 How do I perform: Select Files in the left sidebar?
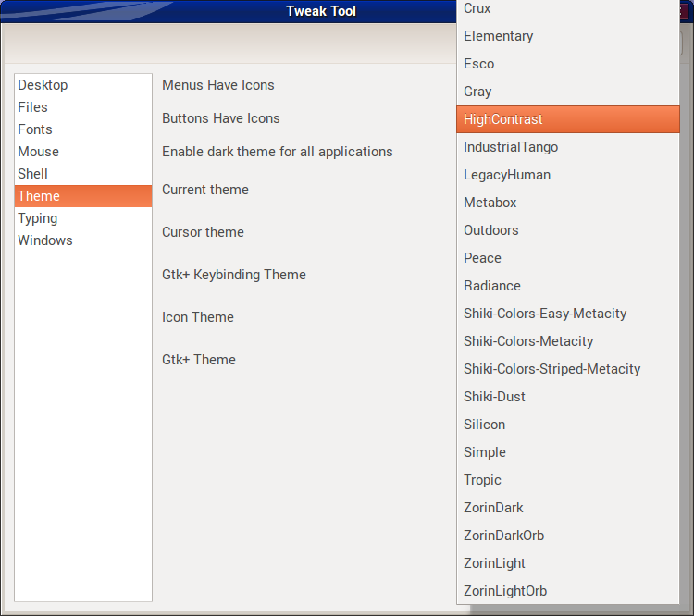(x=32, y=107)
